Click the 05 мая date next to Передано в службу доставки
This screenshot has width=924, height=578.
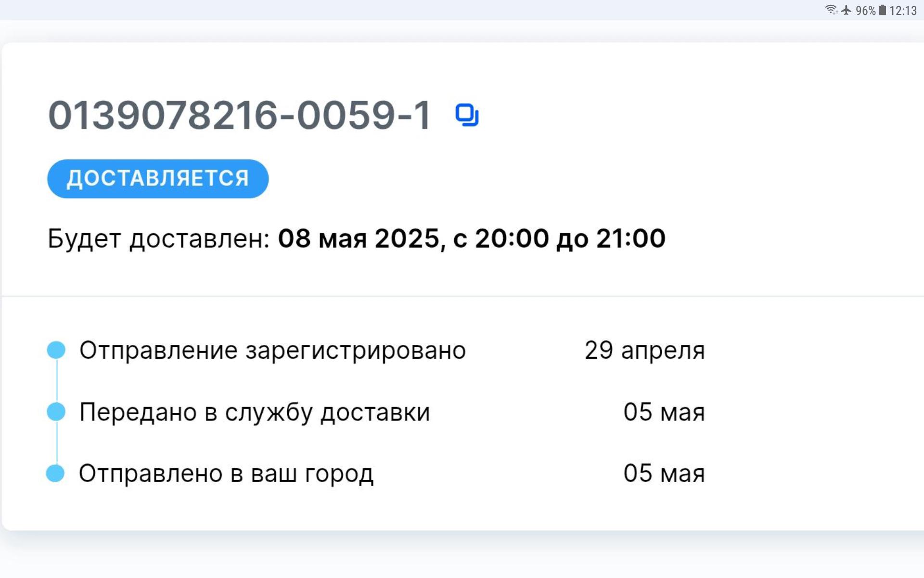(x=664, y=412)
